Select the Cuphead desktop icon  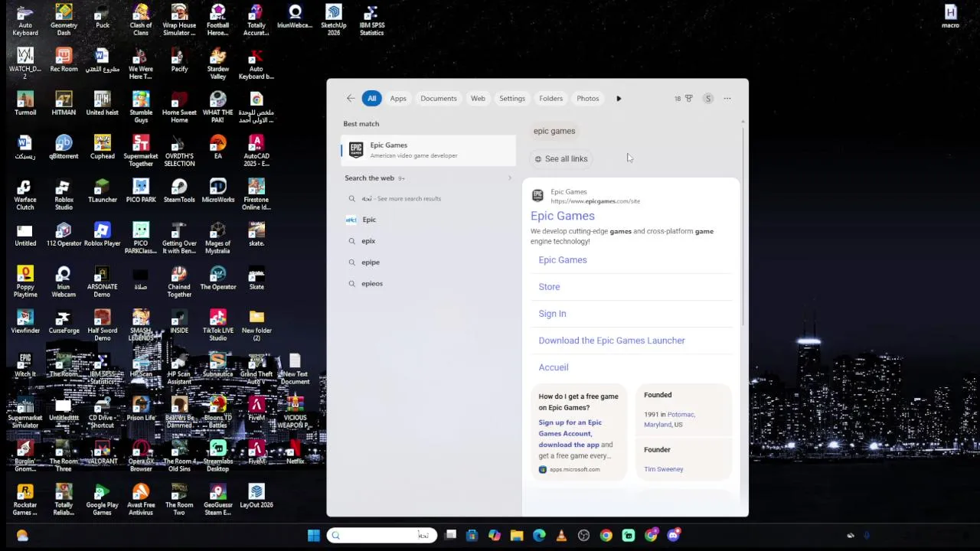(x=103, y=148)
